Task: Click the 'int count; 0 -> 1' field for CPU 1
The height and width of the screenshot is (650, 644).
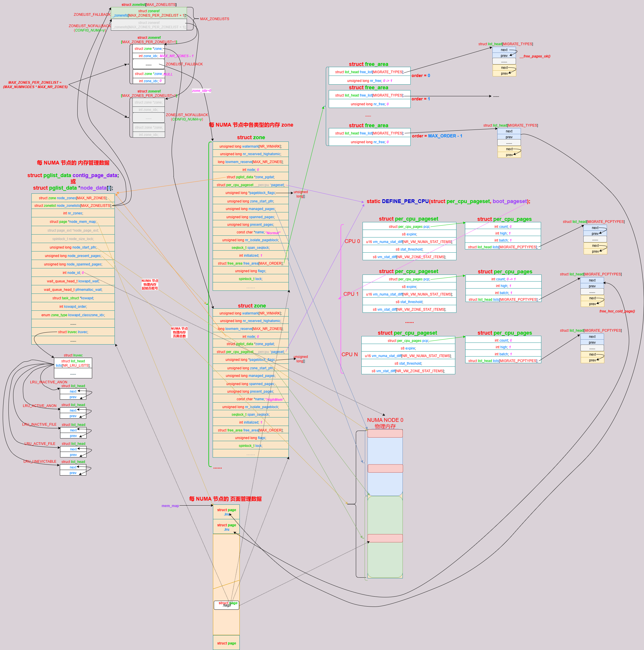Action: coord(503,279)
